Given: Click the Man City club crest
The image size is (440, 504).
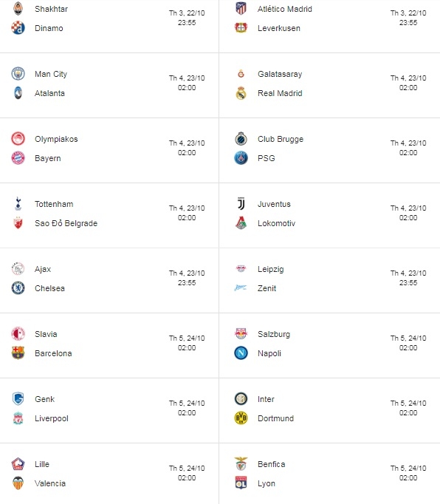Looking at the screenshot, I should [x=18, y=74].
